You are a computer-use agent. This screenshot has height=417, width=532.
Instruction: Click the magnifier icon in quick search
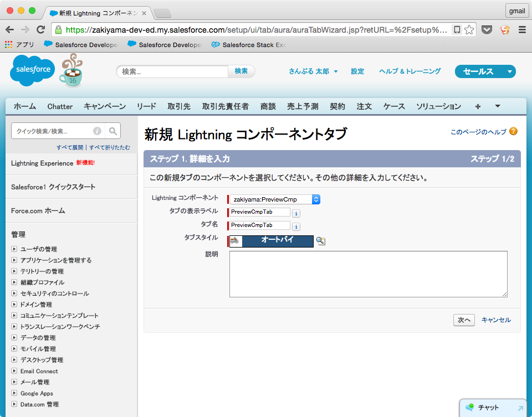tap(113, 131)
